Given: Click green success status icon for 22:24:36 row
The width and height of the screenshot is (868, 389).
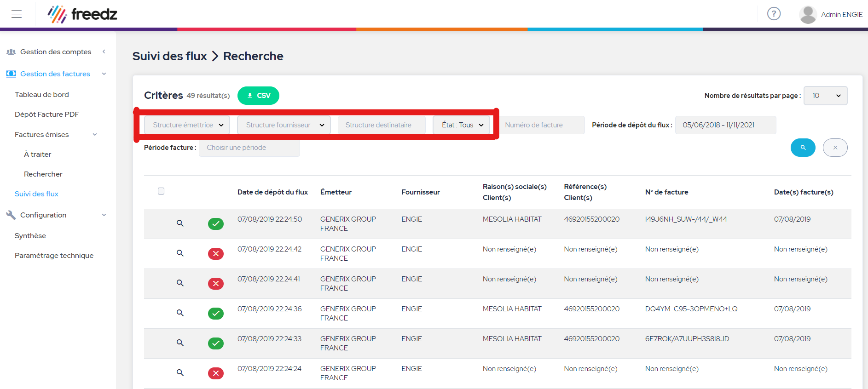Looking at the screenshot, I should point(215,314).
